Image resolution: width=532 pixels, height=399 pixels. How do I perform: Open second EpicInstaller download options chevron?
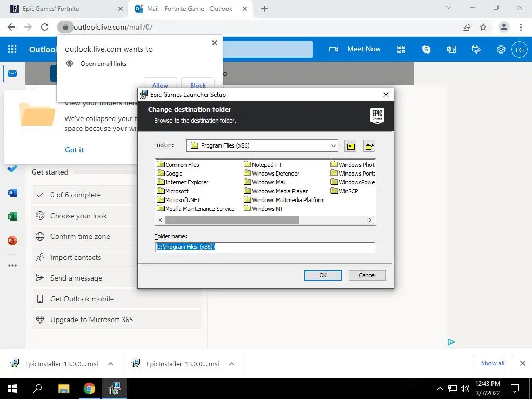(232, 364)
